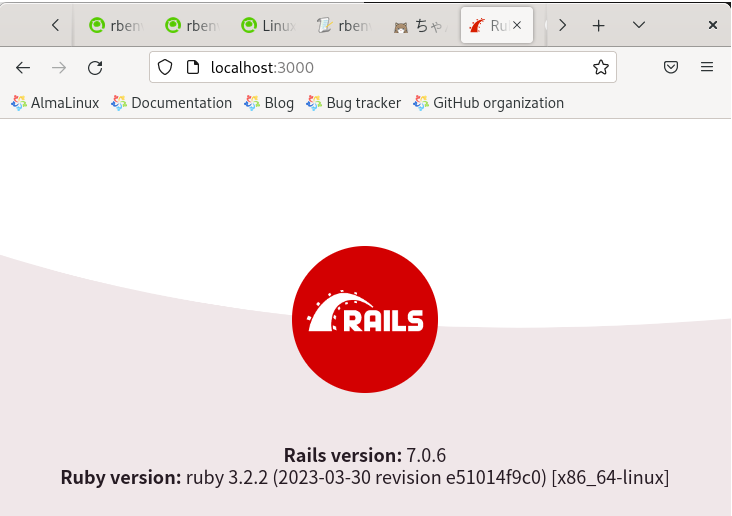
Task: Switch to the second rbenv tab
Action: coord(192,26)
